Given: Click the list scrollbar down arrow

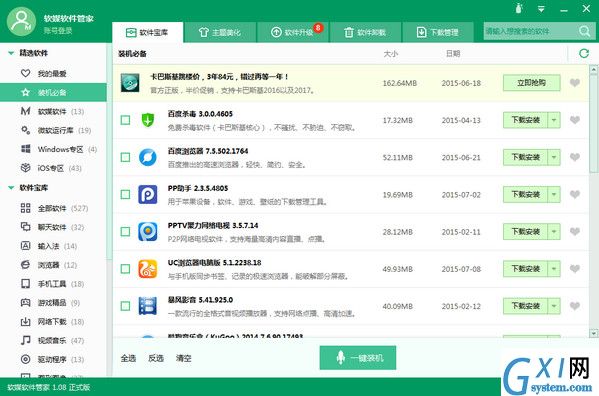Looking at the screenshot, I should pyautogui.click(x=593, y=333).
